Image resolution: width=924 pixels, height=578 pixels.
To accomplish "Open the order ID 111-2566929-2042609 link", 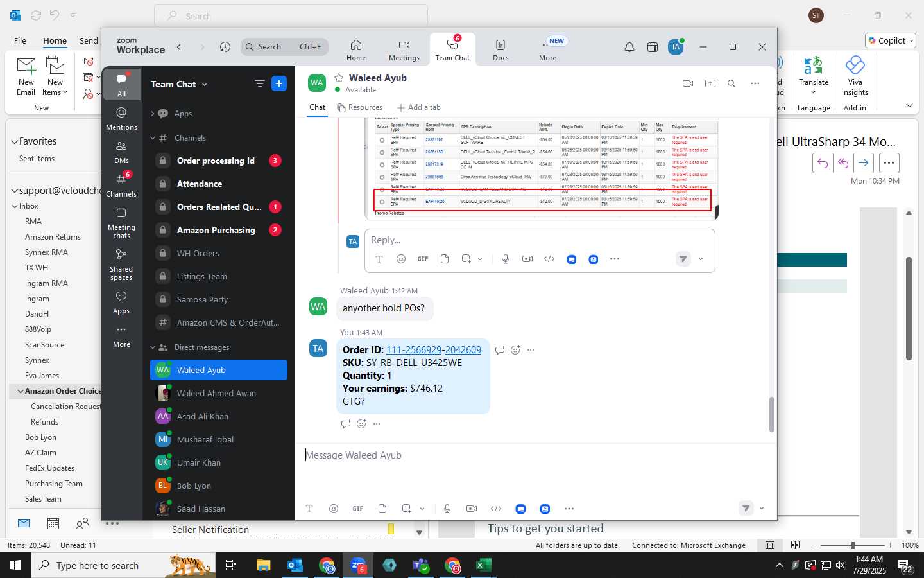I will (x=434, y=350).
